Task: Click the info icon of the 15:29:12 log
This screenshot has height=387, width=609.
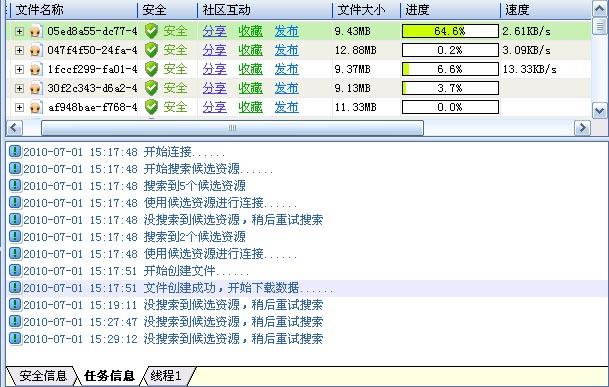Action: 15,338
